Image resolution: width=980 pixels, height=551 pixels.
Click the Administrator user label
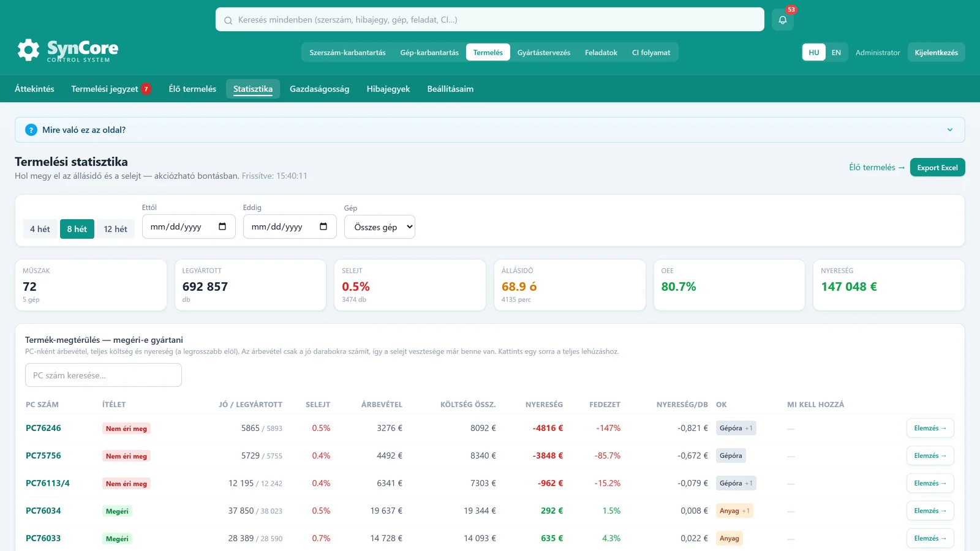878,53
